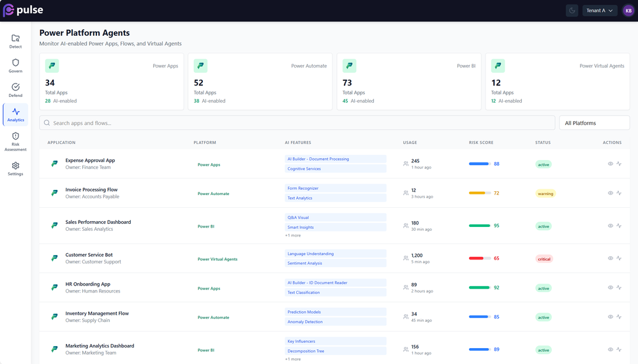Open the KB user avatar menu
This screenshot has height=364, width=638.
tap(628, 11)
